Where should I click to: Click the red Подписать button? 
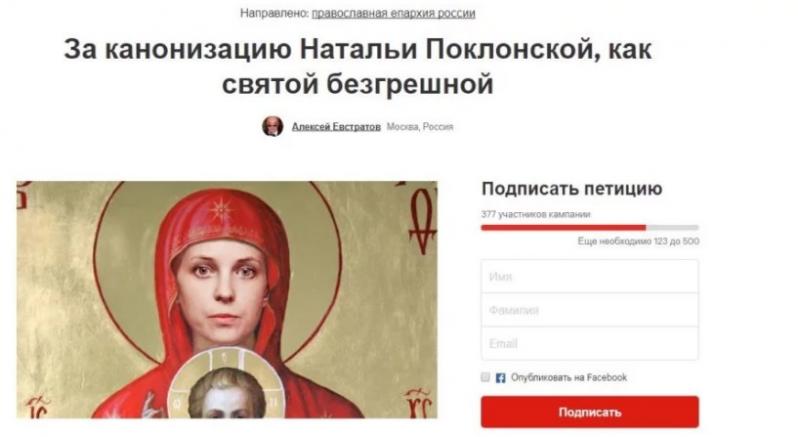point(590,412)
